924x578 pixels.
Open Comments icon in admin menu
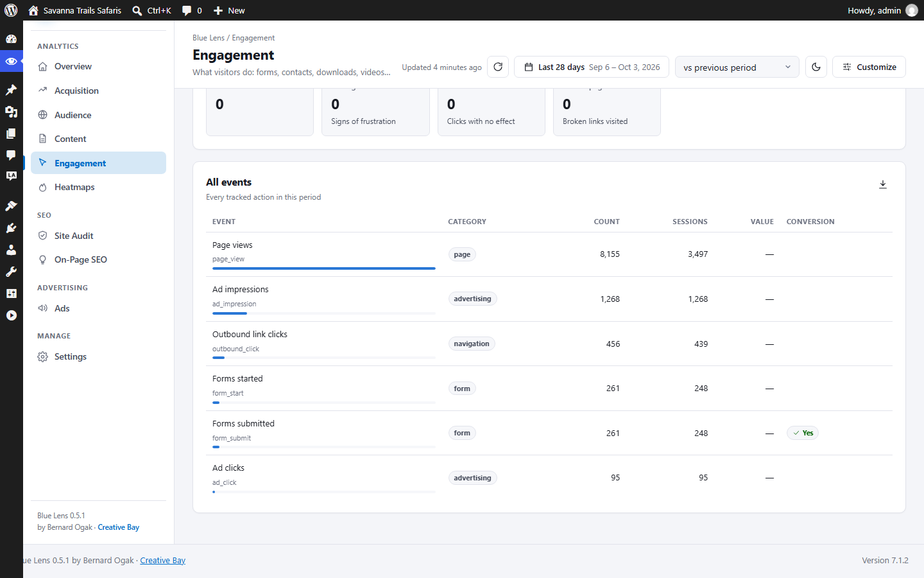(x=11, y=155)
